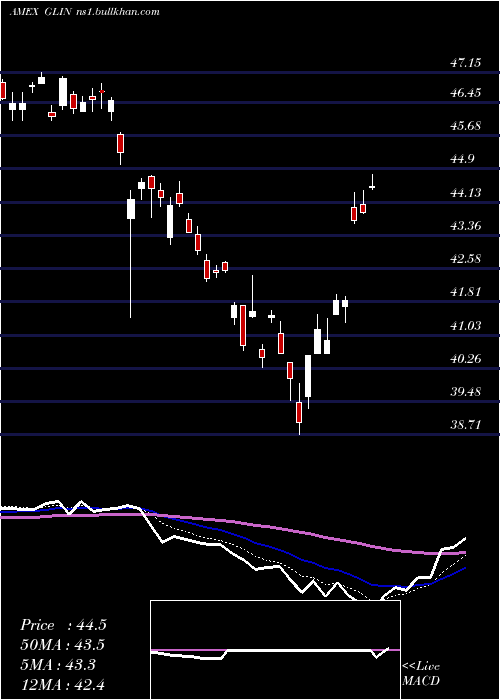Screen dimensions: 500x700
Task: Click the 40.26 price axis label
Action: coord(465,358)
